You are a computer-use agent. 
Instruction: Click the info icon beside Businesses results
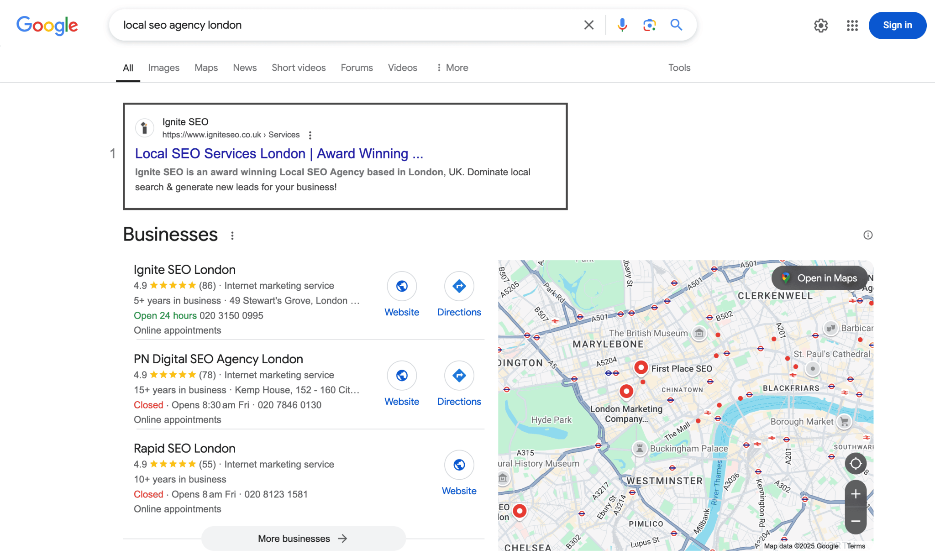click(867, 235)
